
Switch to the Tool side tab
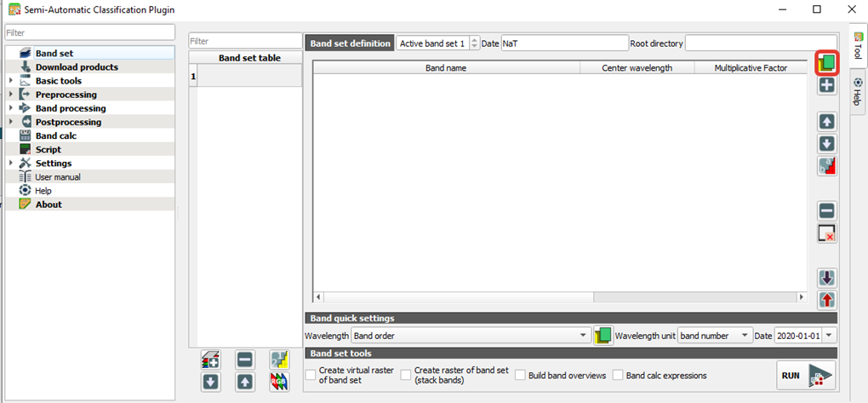[x=858, y=47]
